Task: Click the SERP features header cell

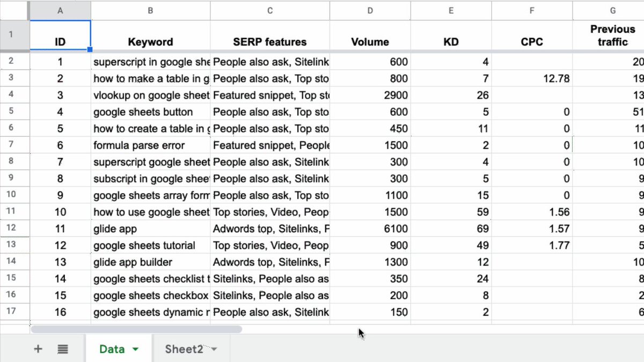Action: click(270, 36)
